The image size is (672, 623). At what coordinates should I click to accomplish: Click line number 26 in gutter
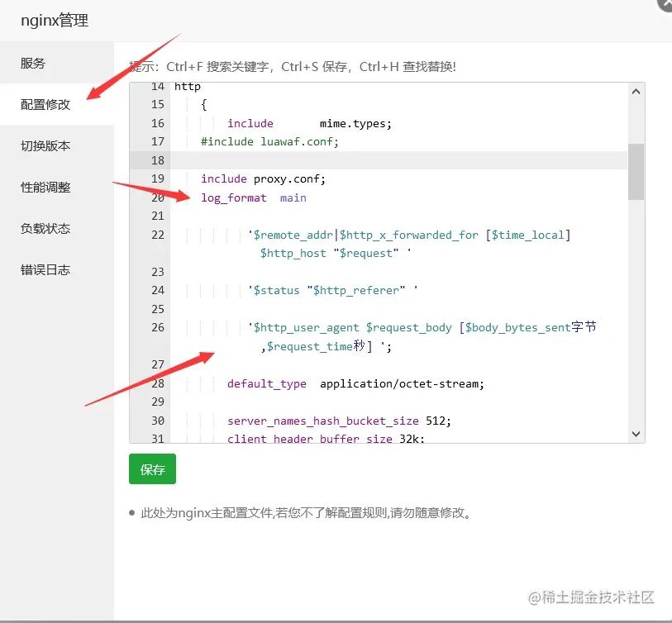click(x=158, y=327)
